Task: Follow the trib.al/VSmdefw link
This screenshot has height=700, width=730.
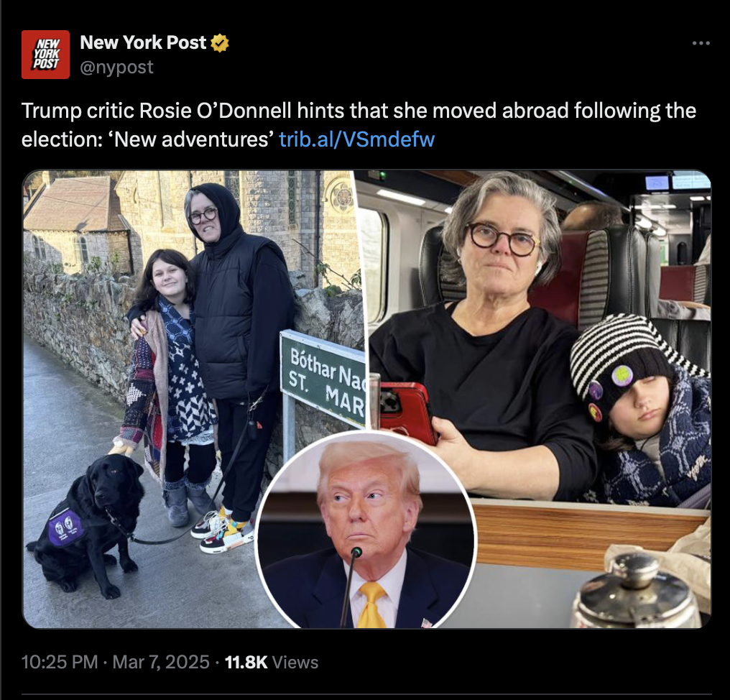Action: click(356, 139)
